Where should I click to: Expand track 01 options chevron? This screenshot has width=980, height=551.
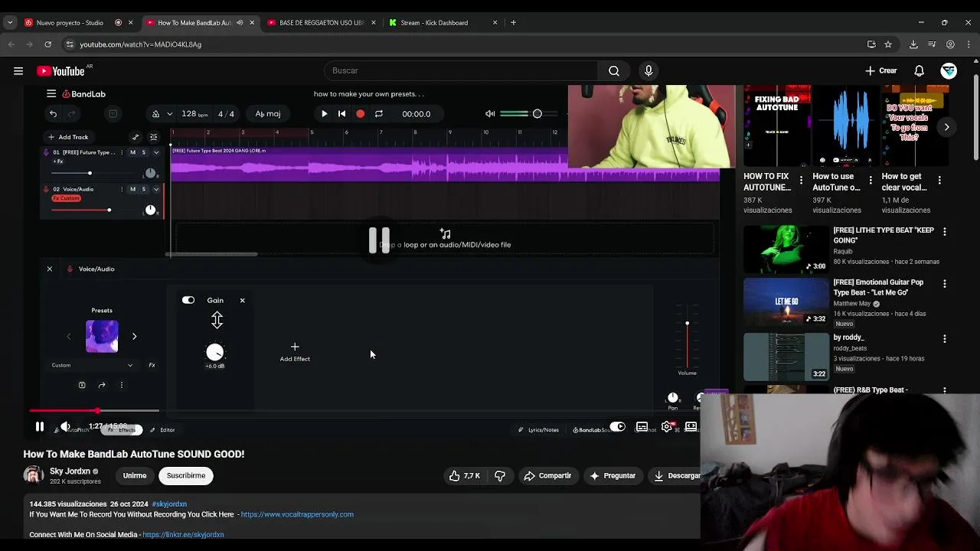(156, 152)
